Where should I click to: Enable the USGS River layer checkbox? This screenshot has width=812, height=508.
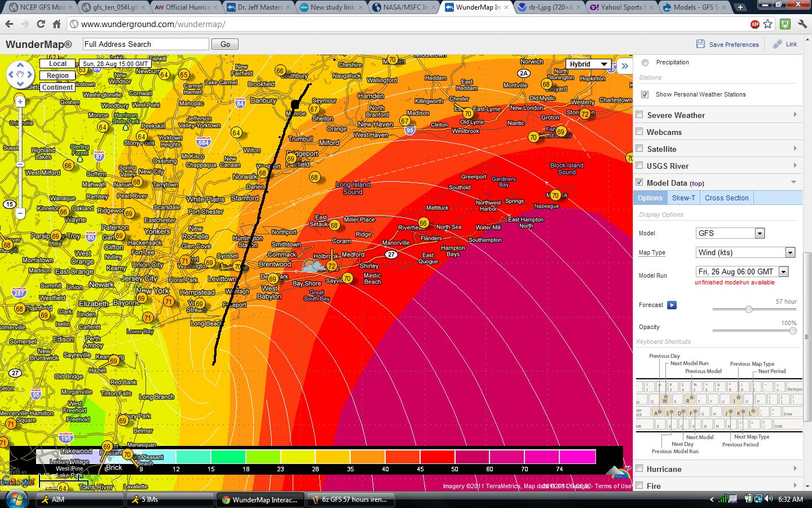coord(639,165)
